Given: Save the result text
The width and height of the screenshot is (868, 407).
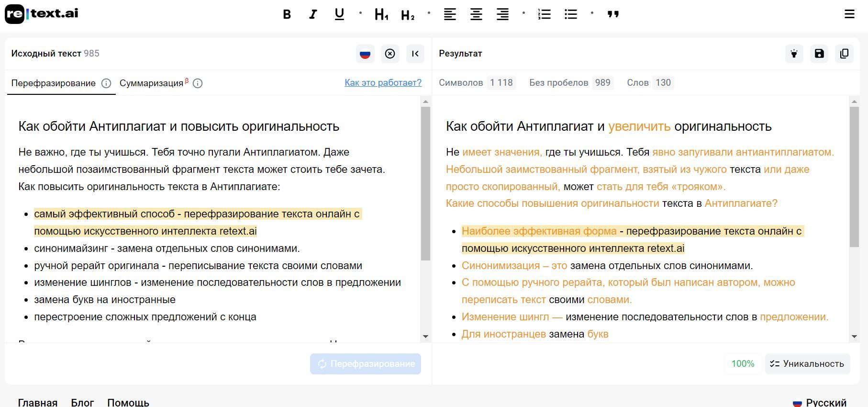Looking at the screenshot, I should 819,54.
